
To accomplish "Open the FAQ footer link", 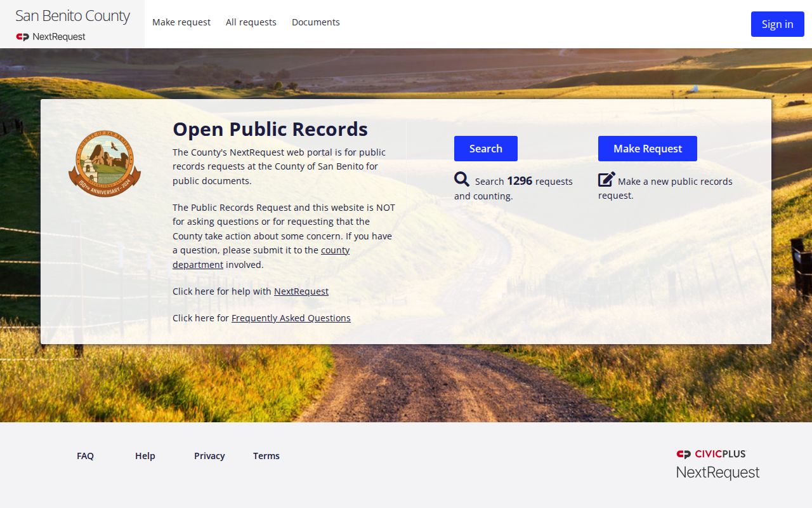I will point(85,456).
